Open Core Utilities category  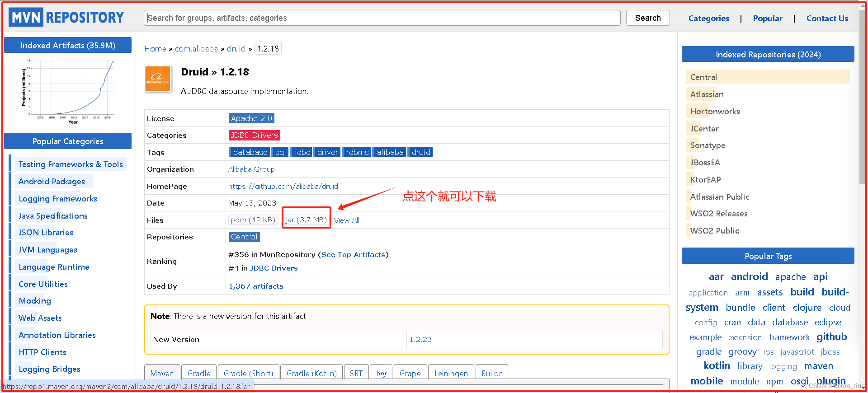click(x=43, y=284)
